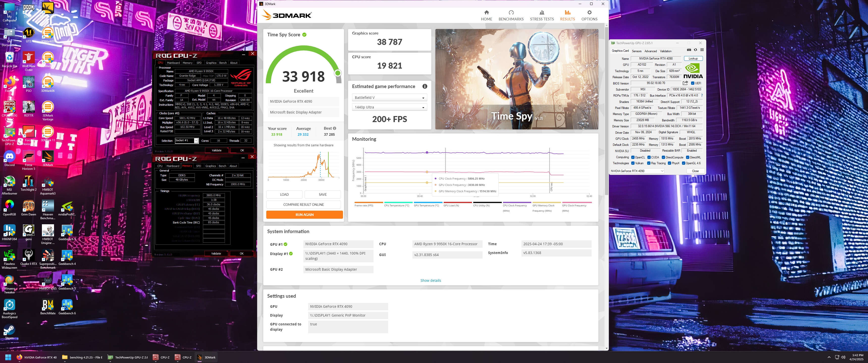Click the Time Spy preview image
This screenshot has width=868, height=363.
[x=517, y=79]
